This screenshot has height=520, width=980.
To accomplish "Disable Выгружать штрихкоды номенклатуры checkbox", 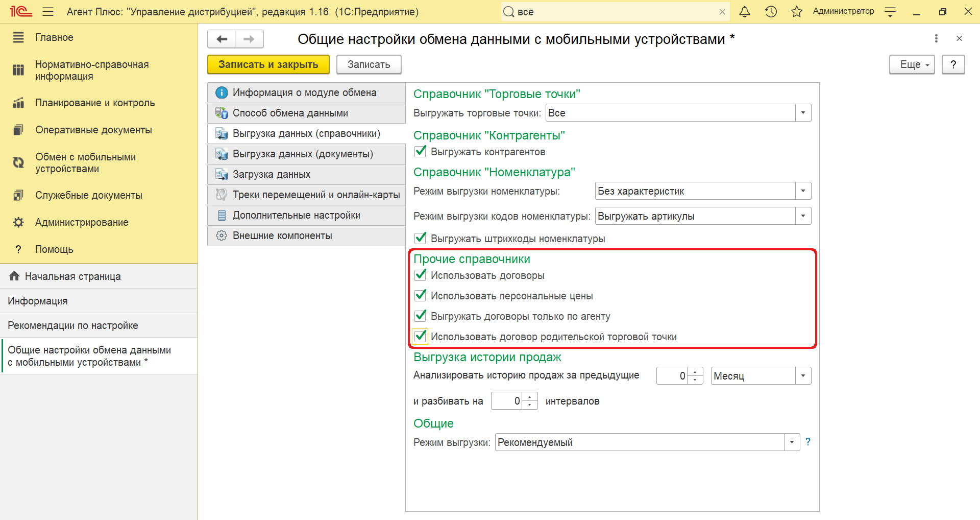I will coord(421,239).
